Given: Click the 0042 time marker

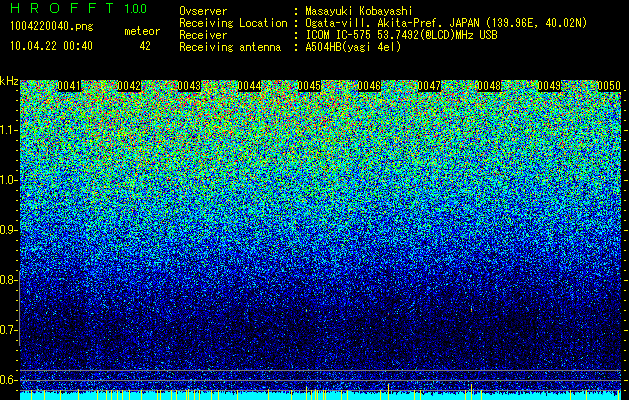Looking at the screenshot, I should 129,86.
